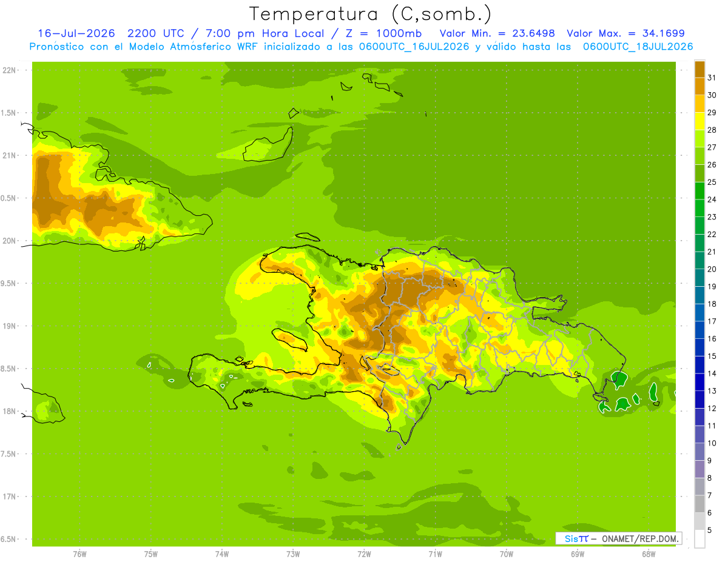The width and height of the screenshot is (728, 562).
Task: Click the "70W" longitude axis label
Action: click(x=506, y=554)
